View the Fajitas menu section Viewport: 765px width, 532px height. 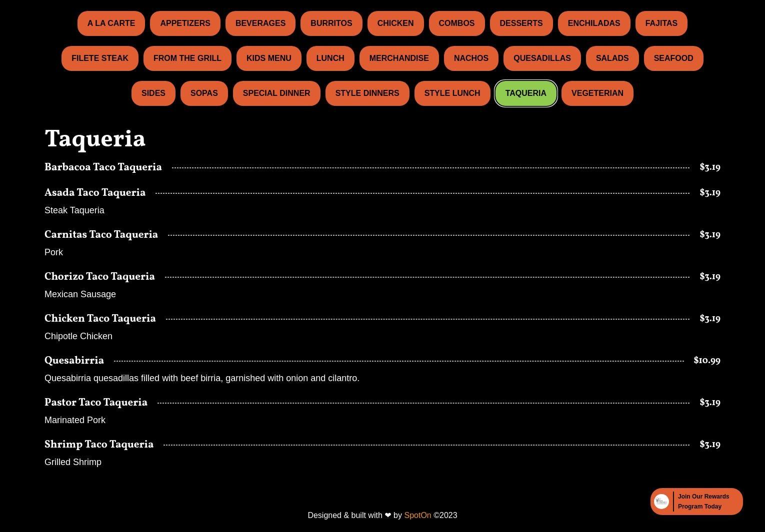661,23
